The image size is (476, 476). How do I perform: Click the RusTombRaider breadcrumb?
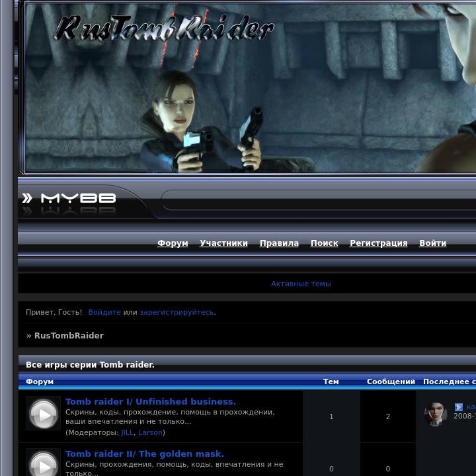69,335
